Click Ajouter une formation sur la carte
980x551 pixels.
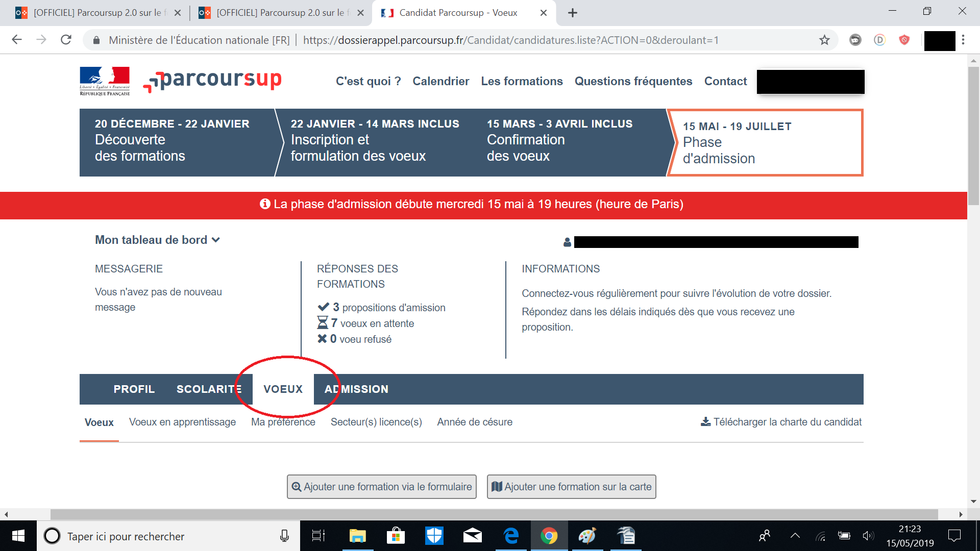pos(571,487)
